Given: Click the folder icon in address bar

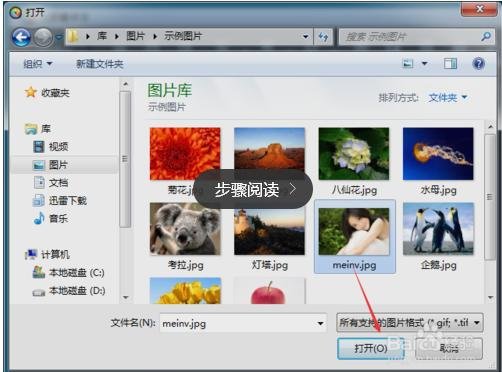Looking at the screenshot, I should click(x=73, y=36).
